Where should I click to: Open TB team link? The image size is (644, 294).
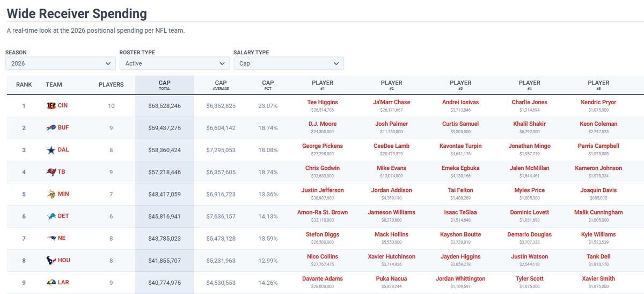point(62,172)
